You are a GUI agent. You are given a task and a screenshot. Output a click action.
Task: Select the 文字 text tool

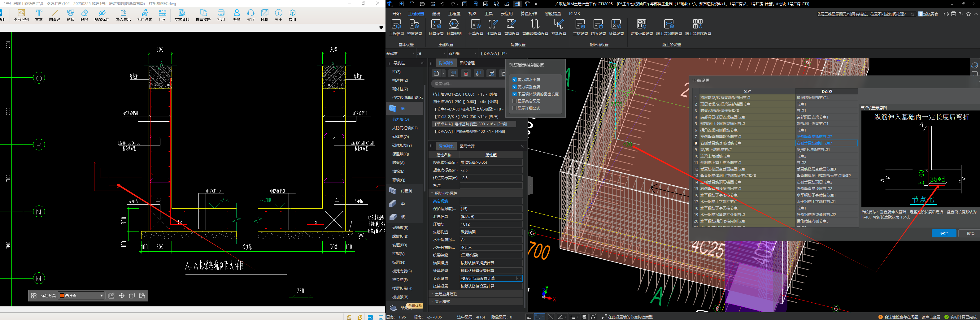39,15
